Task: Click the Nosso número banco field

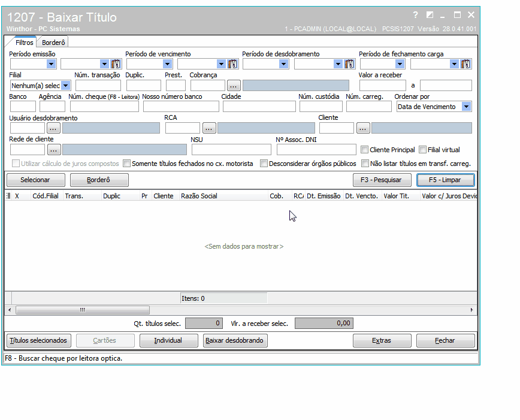Action: pos(181,107)
